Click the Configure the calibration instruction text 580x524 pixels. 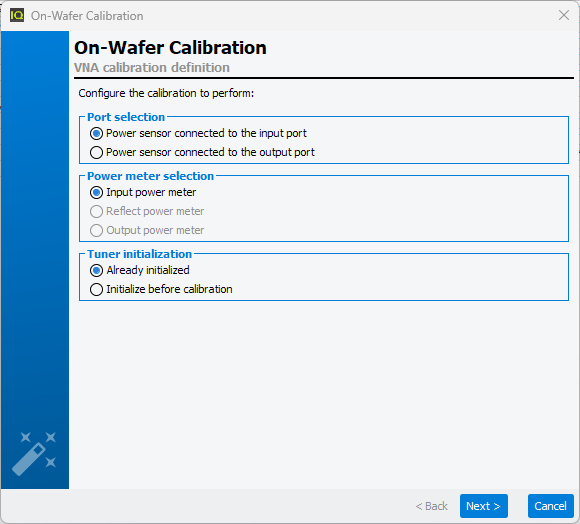(x=166, y=93)
